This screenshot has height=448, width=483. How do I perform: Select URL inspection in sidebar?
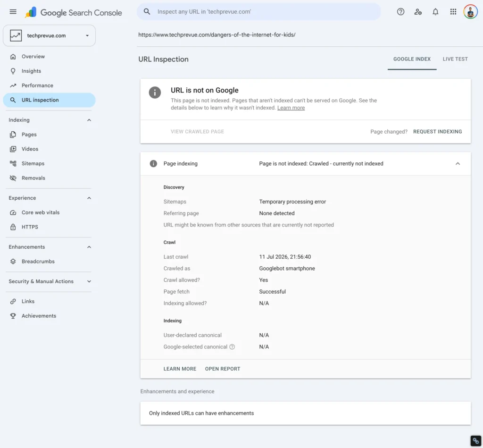[x=49, y=100]
